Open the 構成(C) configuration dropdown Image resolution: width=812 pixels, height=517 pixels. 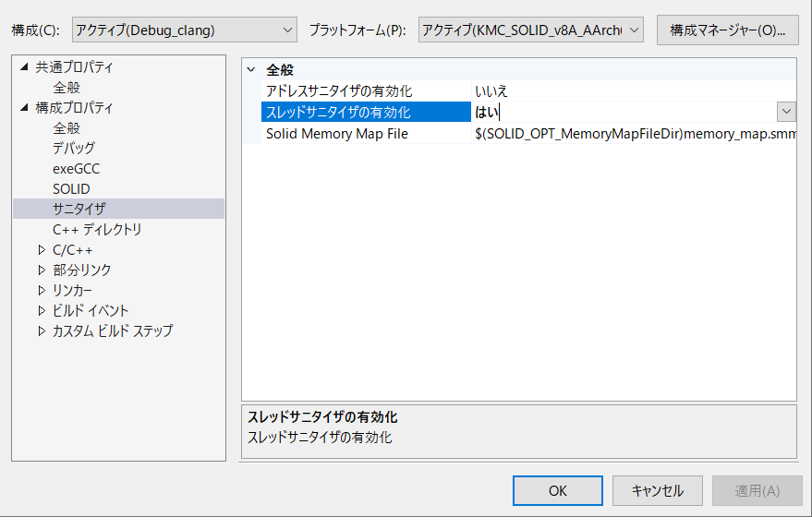[184, 30]
